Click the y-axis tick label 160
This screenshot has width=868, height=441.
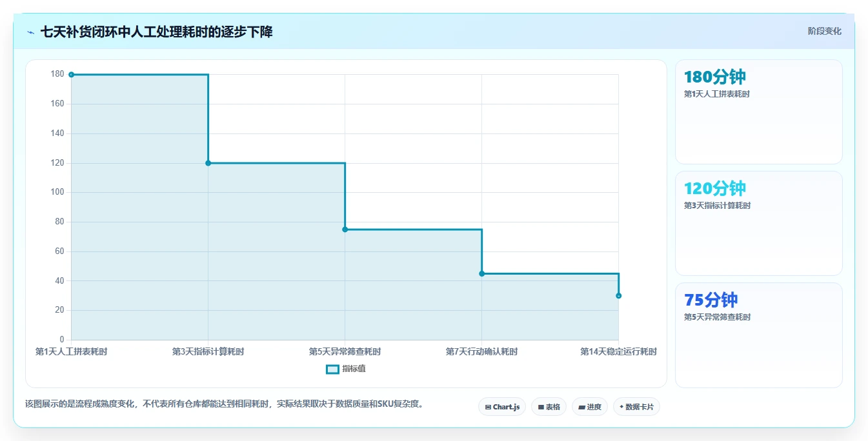click(57, 104)
